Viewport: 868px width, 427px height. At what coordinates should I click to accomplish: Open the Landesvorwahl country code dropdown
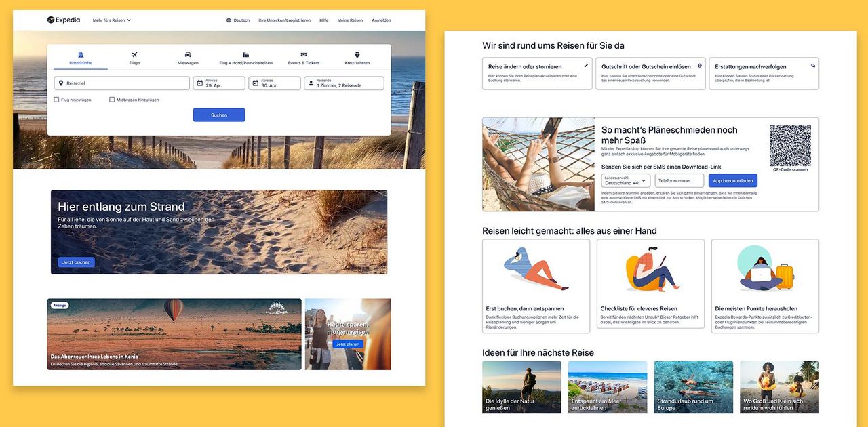pos(626,180)
